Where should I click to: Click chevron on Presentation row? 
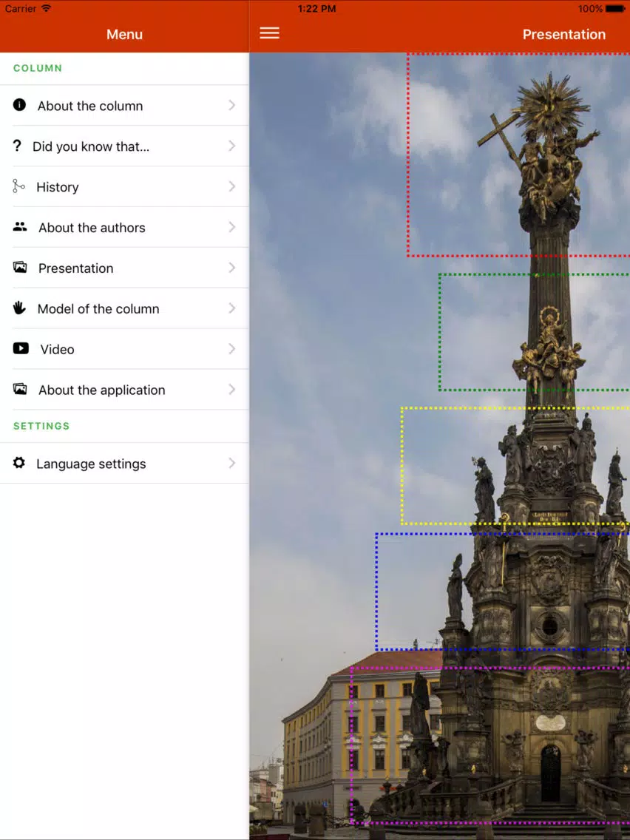[x=232, y=268]
